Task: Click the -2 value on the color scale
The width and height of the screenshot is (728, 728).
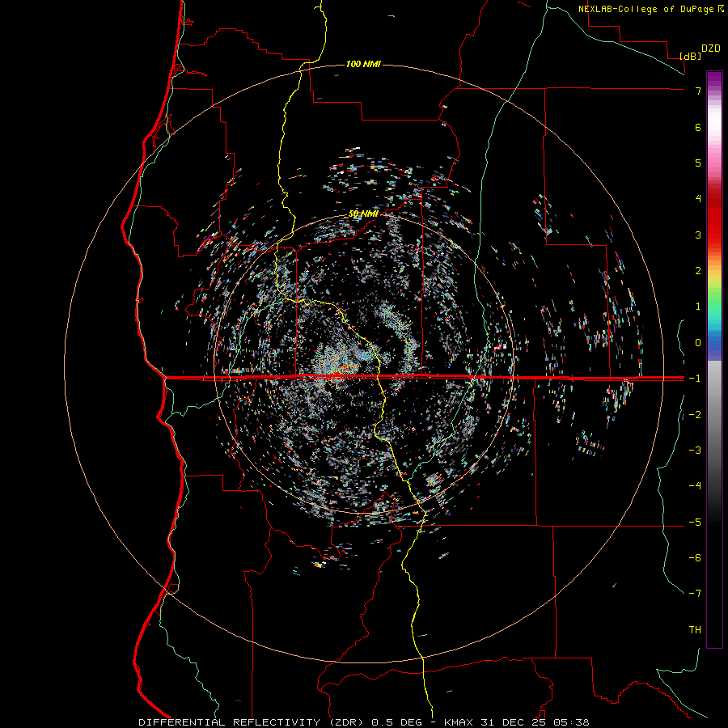Action: pyautogui.click(x=695, y=414)
